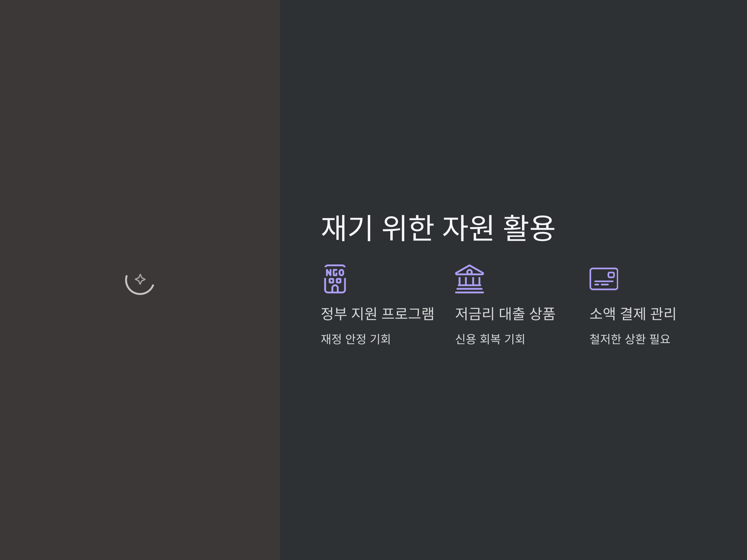
Task: Click the word 프로그램 in the first heading
Action: point(408,314)
